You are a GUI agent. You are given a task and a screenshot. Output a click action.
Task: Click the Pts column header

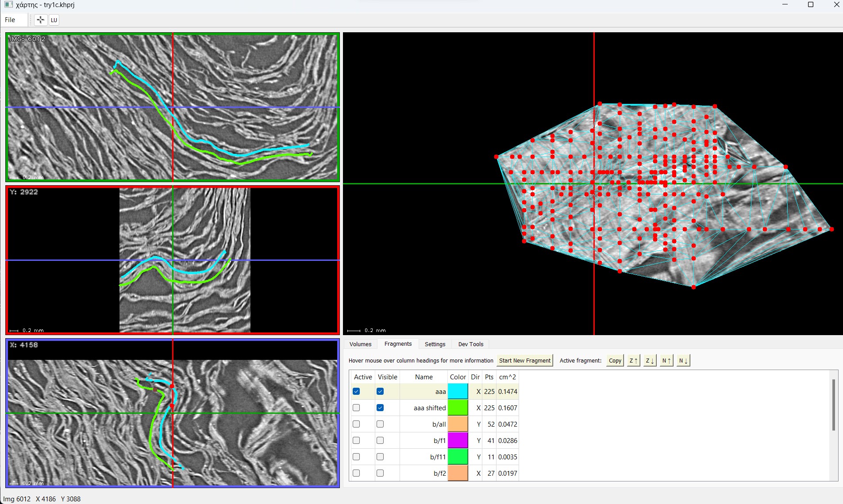(x=489, y=377)
